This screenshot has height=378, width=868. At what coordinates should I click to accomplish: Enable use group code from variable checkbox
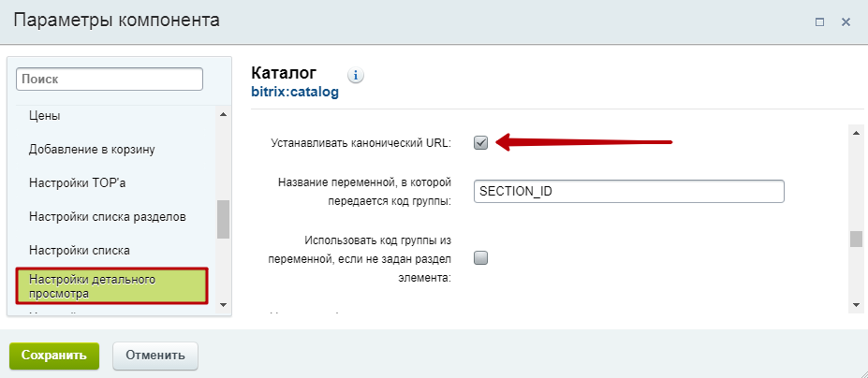(481, 258)
